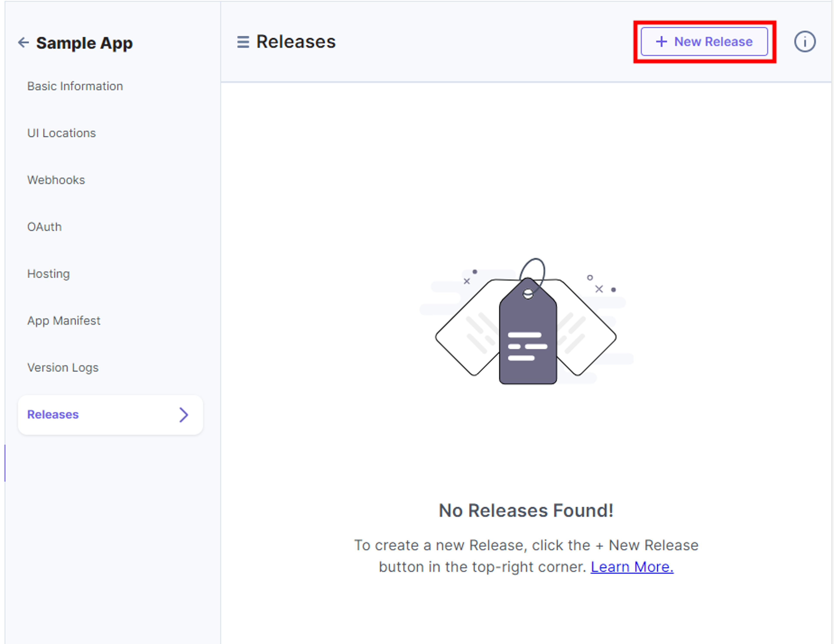Click the No Releases Found! heading
This screenshot has height=644, width=834.
click(x=526, y=510)
